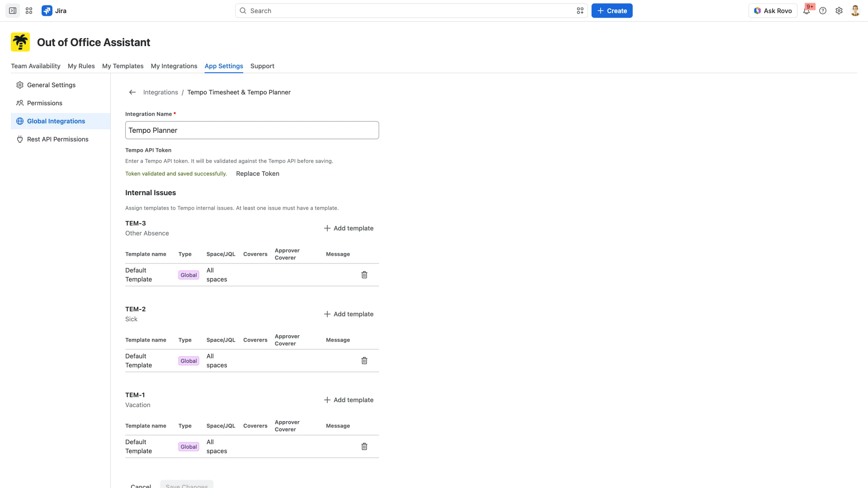Open the help question mark menu
The image size is (868, 488).
(x=823, y=11)
